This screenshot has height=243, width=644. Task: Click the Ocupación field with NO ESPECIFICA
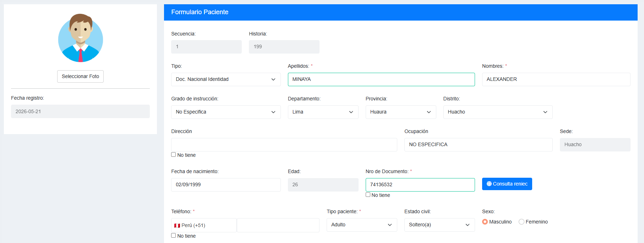click(x=479, y=145)
